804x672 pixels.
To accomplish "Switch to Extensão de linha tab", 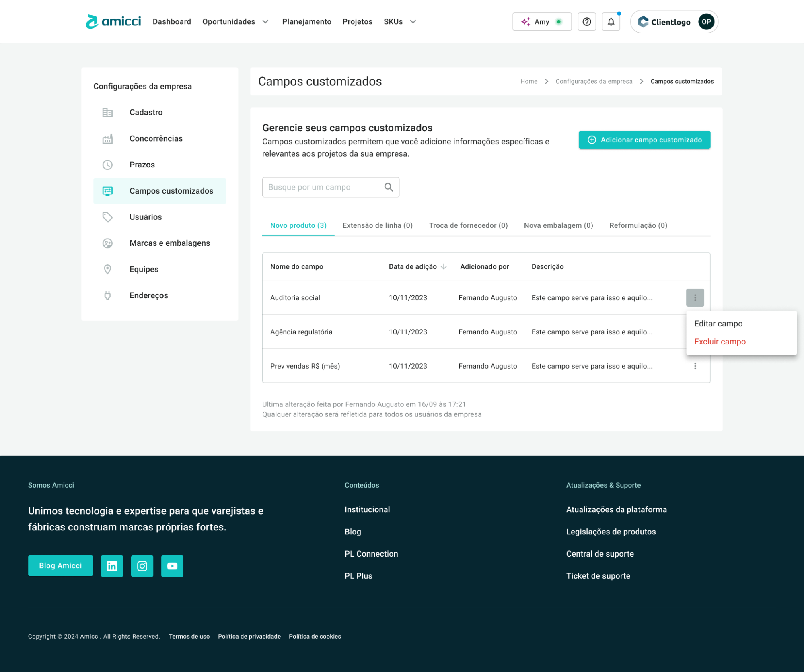I will coord(377,225).
